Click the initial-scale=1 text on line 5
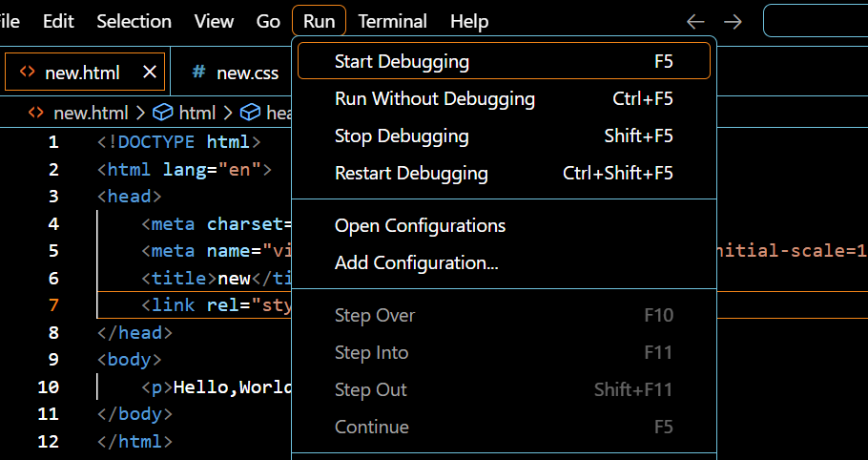The width and height of the screenshot is (868, 460). [793, 251]
